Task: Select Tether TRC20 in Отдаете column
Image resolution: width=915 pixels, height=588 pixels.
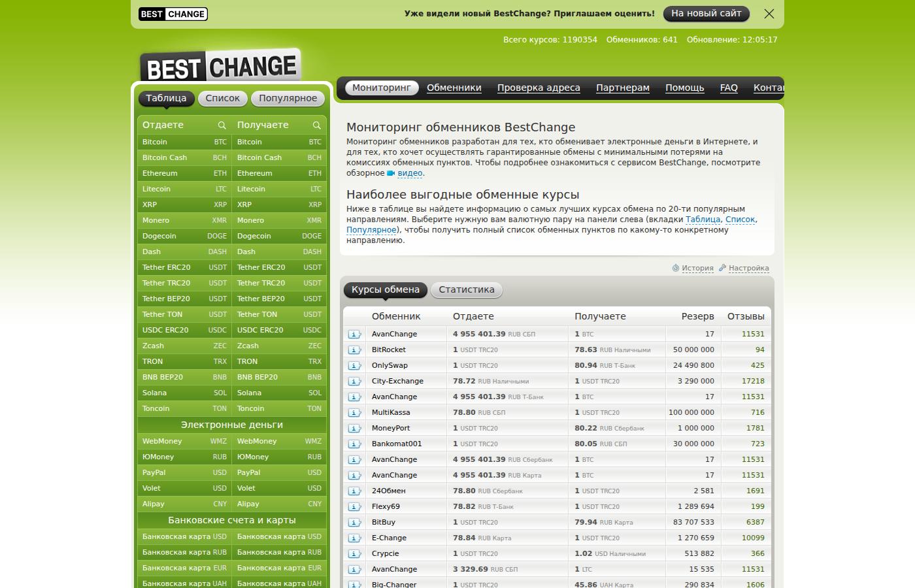Action: click(184, 283)
